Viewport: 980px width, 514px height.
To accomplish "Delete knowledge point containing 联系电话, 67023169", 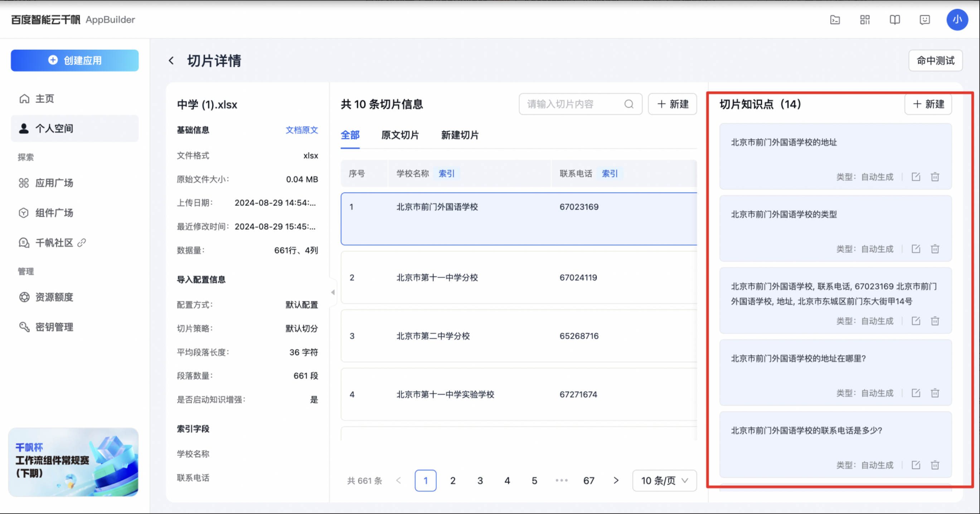I will (935, 321).
